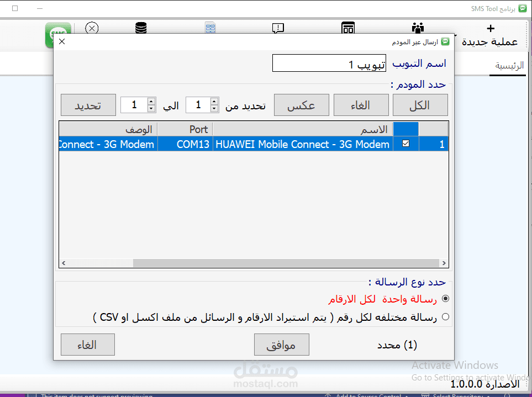Select HUAWEI Mobile Connect name cell
Image resolution: width=532 pixels, height=397 pixels.
303,144
